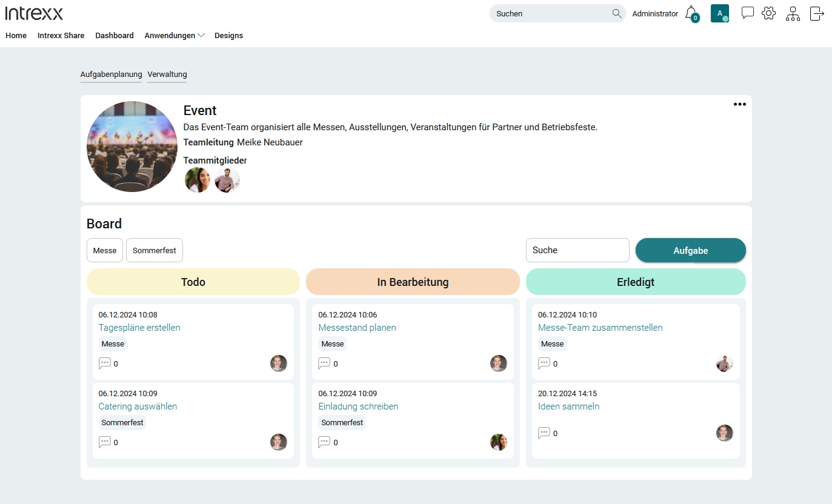Click the assignee avatar on Messe-Team zusammenstellen
Viewport: 832px width, 504px height.
[x=725, y=363]
